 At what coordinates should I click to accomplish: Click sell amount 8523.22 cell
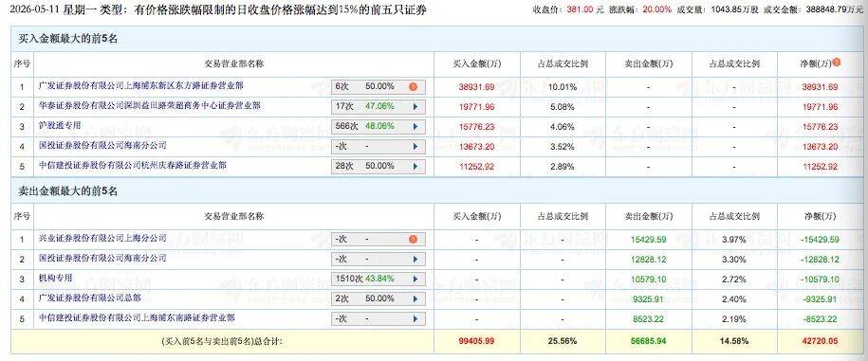pyautogui.click(x=649, y=319)
